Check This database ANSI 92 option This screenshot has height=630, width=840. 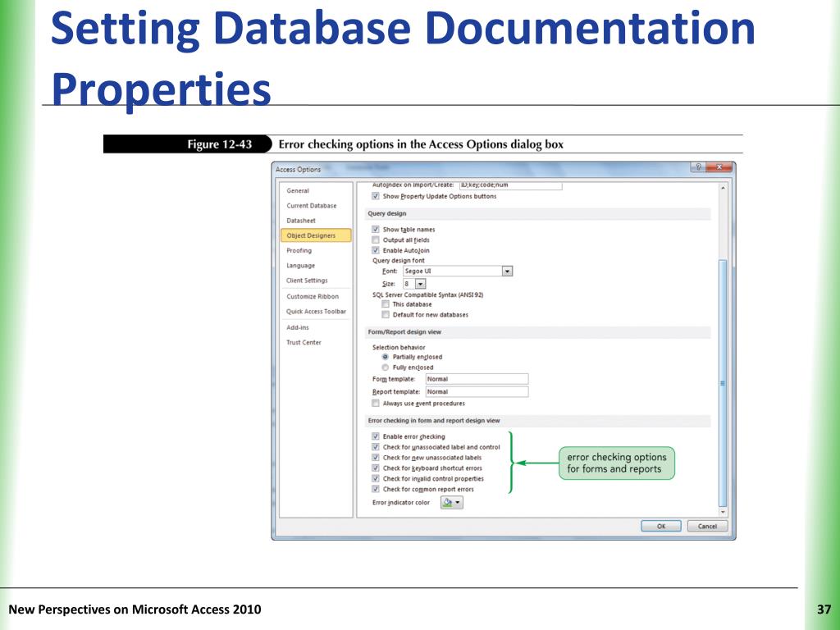tap(386, 304)
